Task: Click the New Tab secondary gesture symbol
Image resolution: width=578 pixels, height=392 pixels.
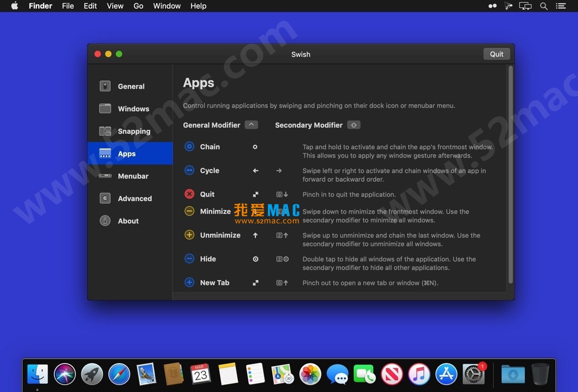Action: click(282, 283)
